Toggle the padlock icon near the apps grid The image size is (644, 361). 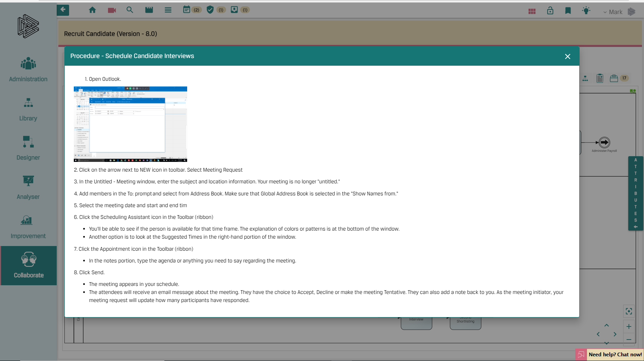pyautogui.click(x=550, y=11)
